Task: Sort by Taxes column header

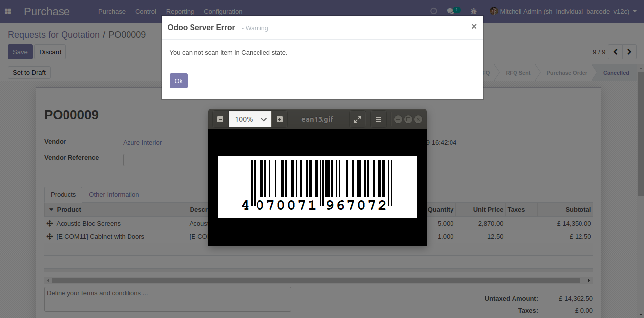Action: (x=516, y=210)
